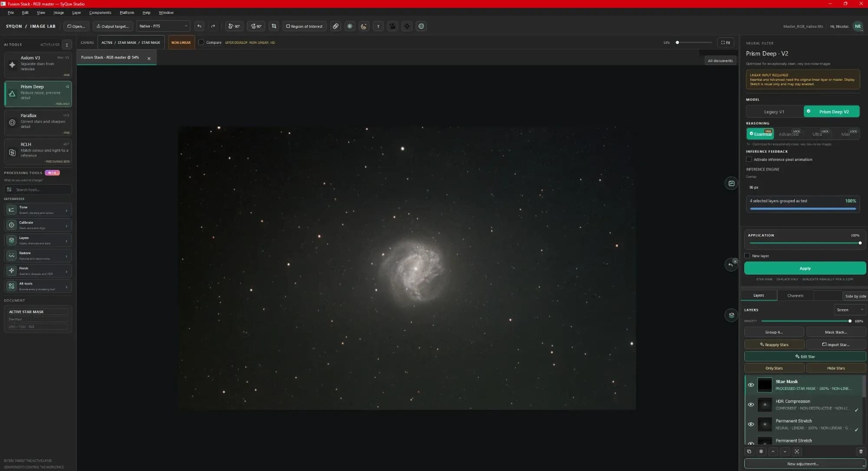The image size is (868, 471).
Task: Select the bandage heal tool icon
Action: [335, 26]
